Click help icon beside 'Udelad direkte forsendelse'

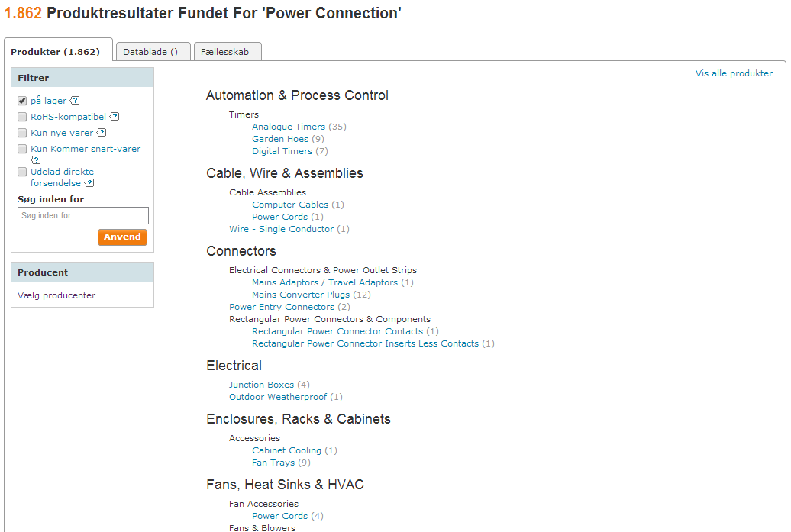pyautogui.click(x=89, y=183)
